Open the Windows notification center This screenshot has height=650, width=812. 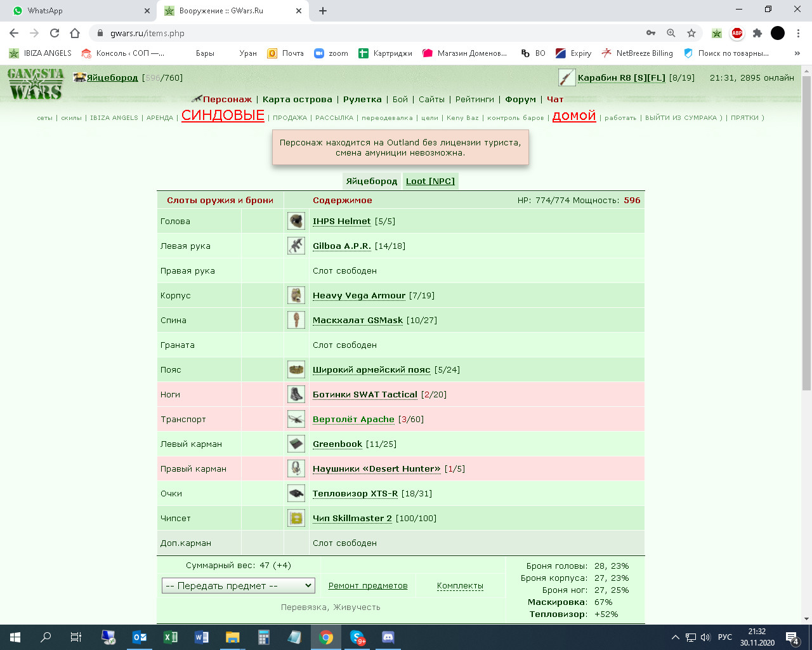click(792, 637)
